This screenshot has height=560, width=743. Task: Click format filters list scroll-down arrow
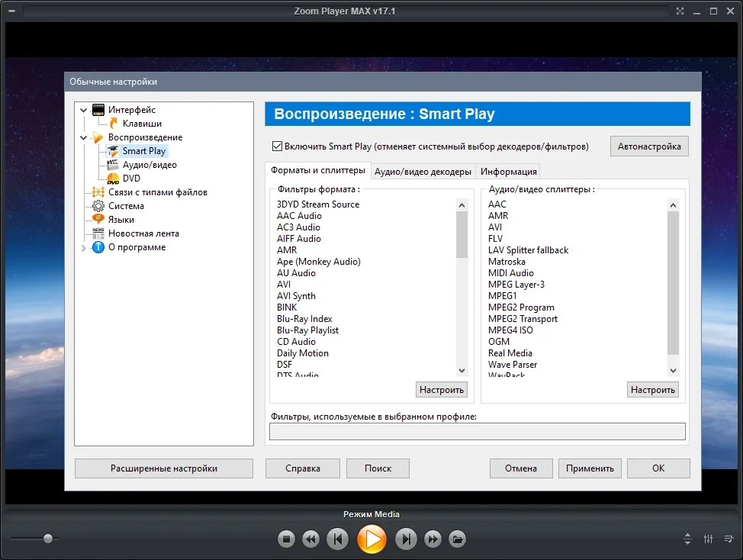pyautogui.click(x=462, y=371)
